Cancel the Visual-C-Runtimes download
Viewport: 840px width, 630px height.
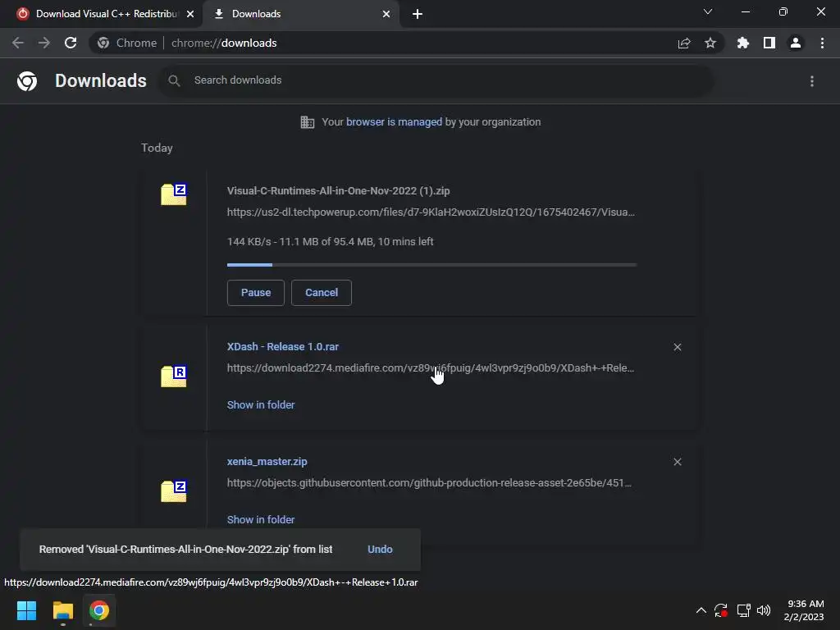[x=322, y=293]
